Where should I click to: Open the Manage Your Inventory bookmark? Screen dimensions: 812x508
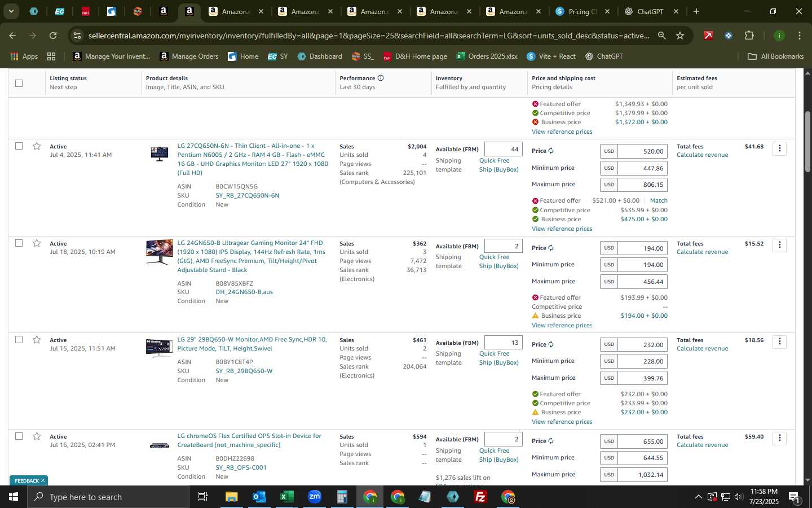(x=112, y=56)
